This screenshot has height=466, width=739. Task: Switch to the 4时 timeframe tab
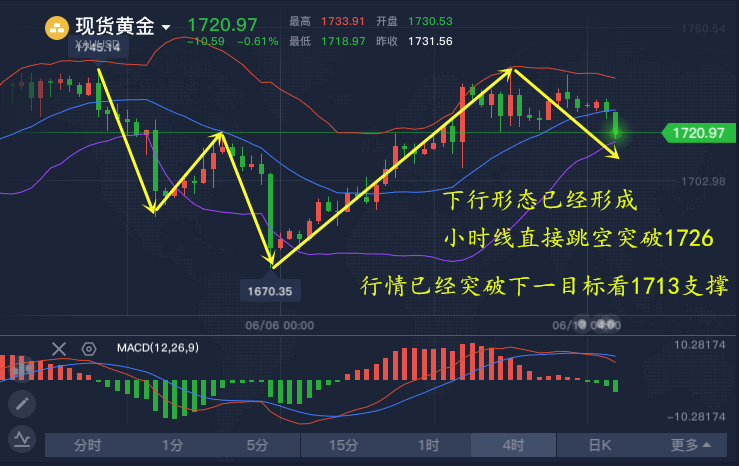click(513, 445)
